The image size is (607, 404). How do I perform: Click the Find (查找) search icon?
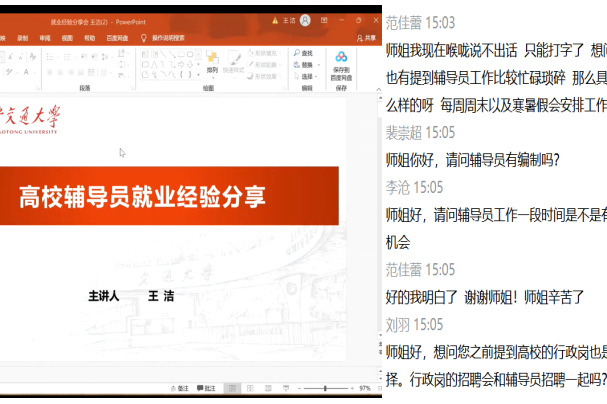click(304, 53)
